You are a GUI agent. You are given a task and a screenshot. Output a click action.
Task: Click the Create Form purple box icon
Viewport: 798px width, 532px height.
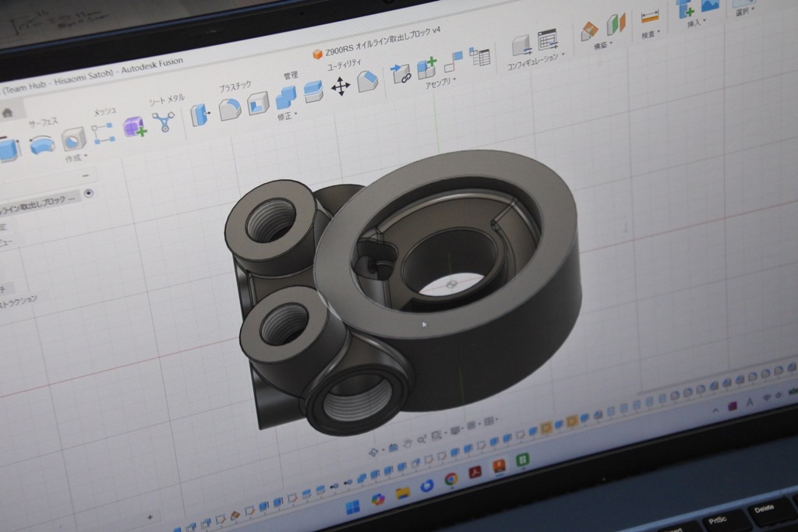click(134, 126)
